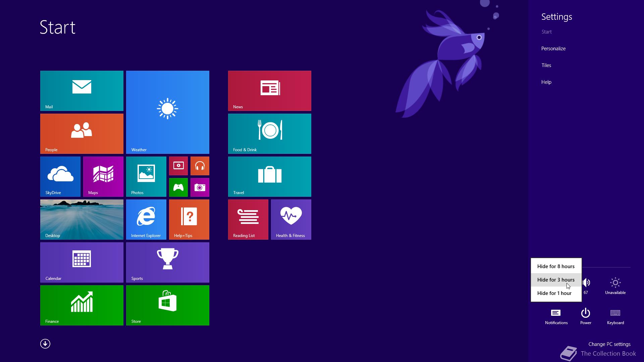This screenshot has height=362, width=644.
Task: Open Help in Settings pane
Action: [546, 82]
